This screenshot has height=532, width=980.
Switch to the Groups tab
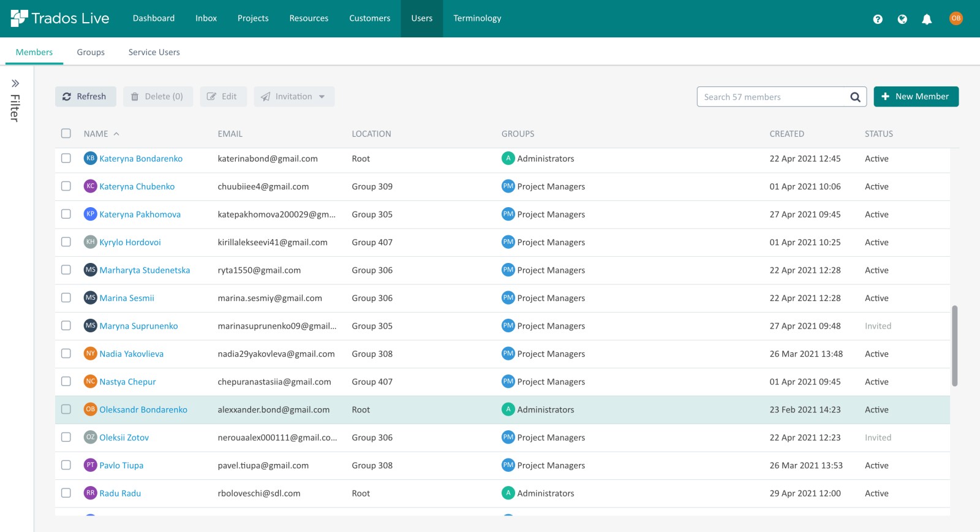[x=91, y=52]
